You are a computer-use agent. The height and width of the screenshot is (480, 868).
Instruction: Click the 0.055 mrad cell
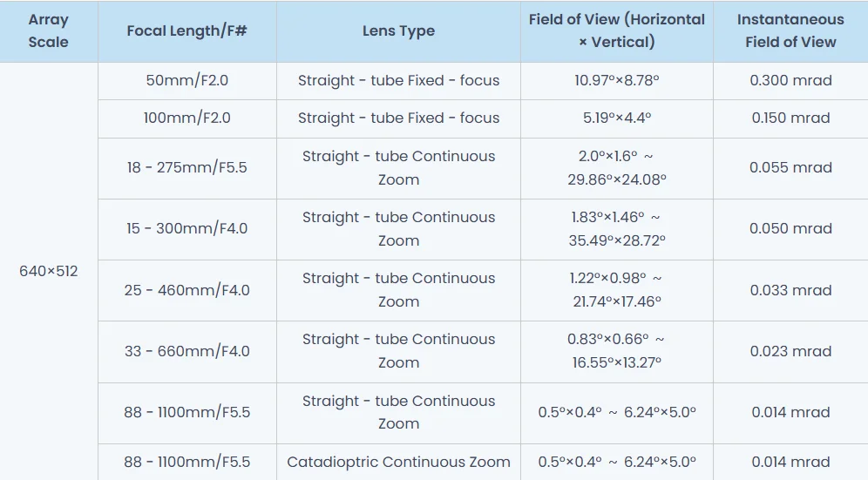790,167
